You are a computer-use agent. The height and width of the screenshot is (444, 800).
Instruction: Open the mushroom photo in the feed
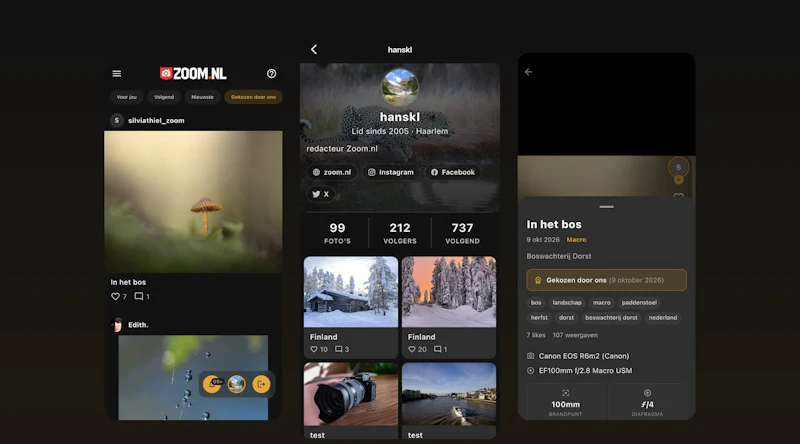(x=193, y=202)
